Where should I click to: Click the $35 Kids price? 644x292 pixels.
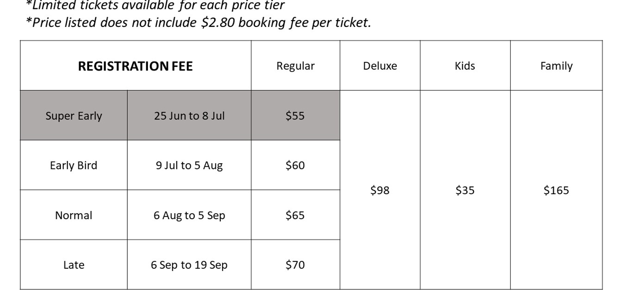pos(465,190)
